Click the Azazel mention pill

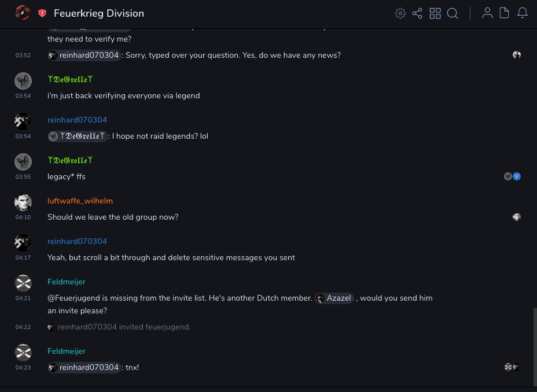(x=334, y=298)
